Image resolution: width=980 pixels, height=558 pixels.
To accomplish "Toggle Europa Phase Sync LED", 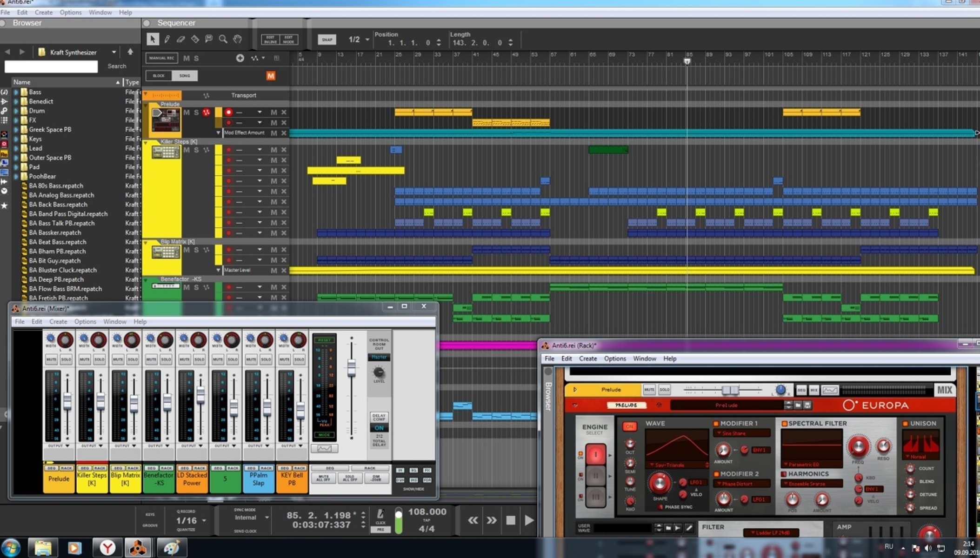I will click(660, 507).
